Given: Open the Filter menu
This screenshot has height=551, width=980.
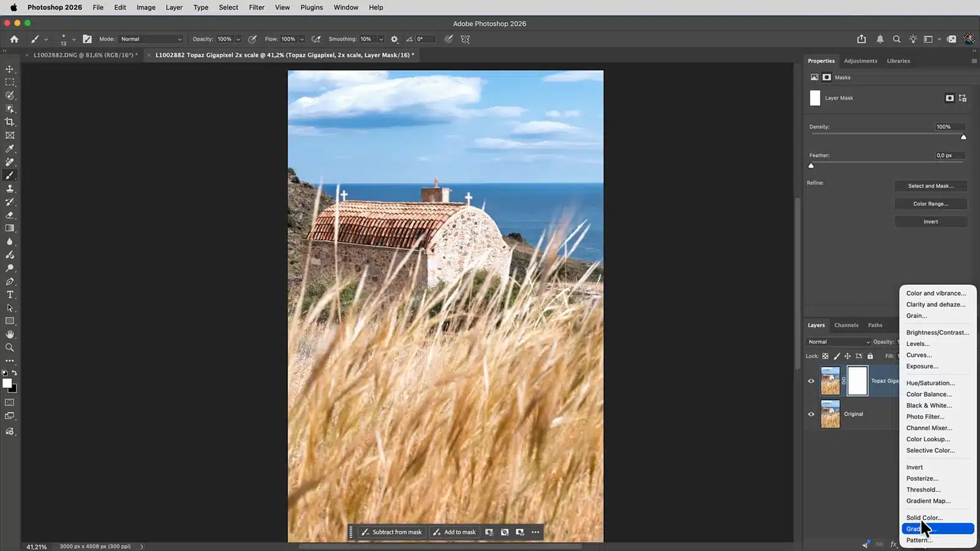Looking at the screenshot, I should pos(257,7).
